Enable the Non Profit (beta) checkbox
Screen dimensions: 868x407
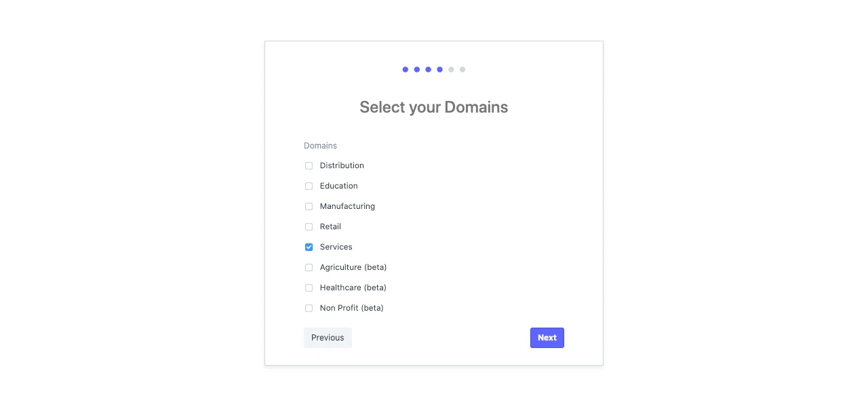click(309, 308)
